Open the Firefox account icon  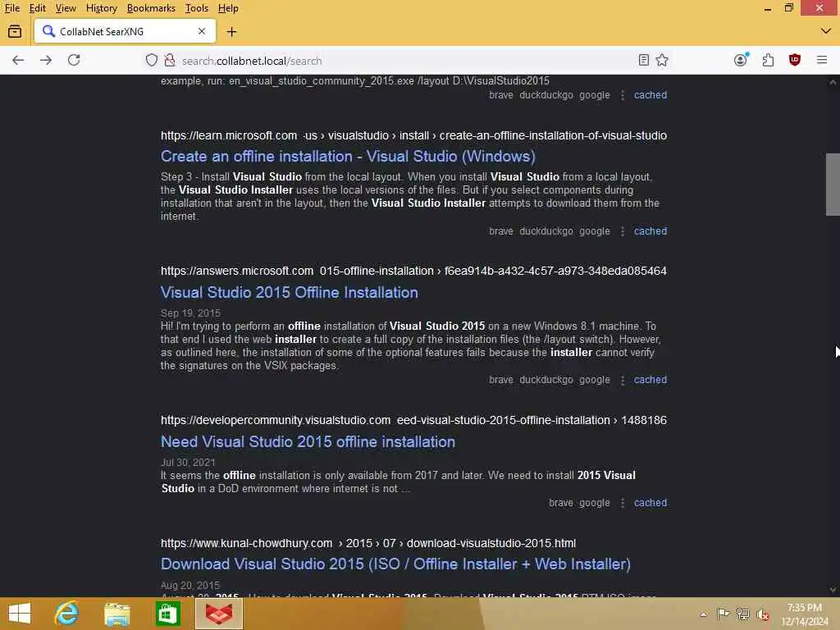(741, 60)
